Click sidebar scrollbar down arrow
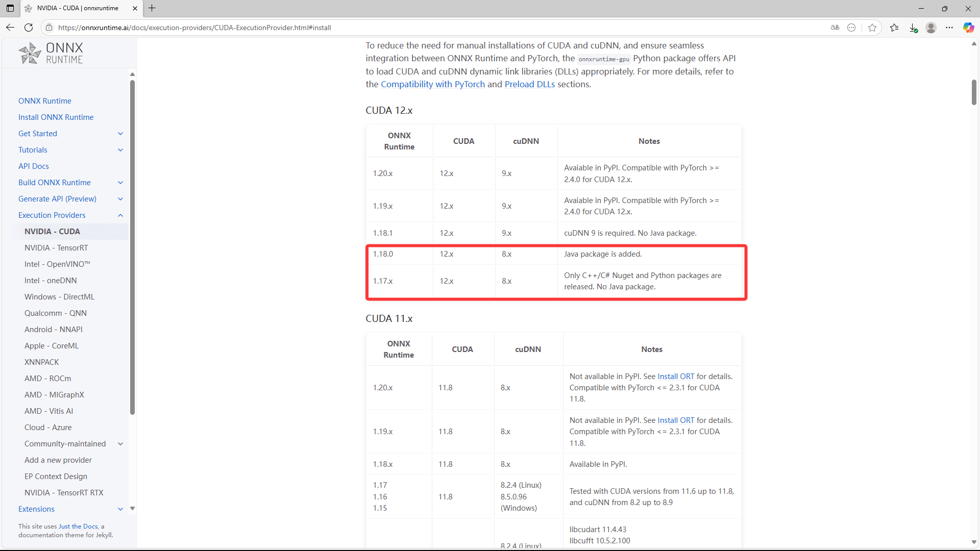Screen dimensions: 980x551 pyautogui.click(x=132, y=509)
